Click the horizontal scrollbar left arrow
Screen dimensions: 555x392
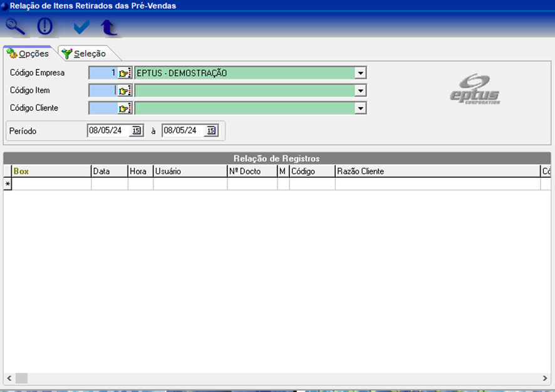coord(9,378)
